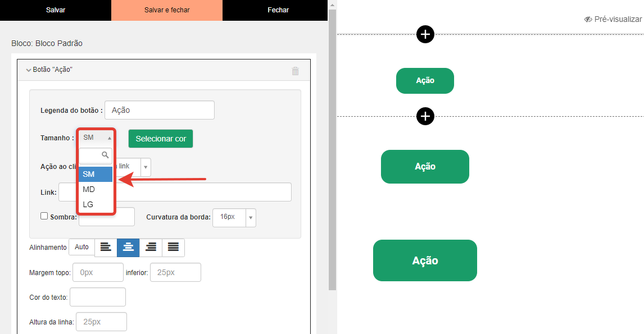The image size is (644, 334).
Task: Delete block using the trash icon
Action: (x=295, y=71)
